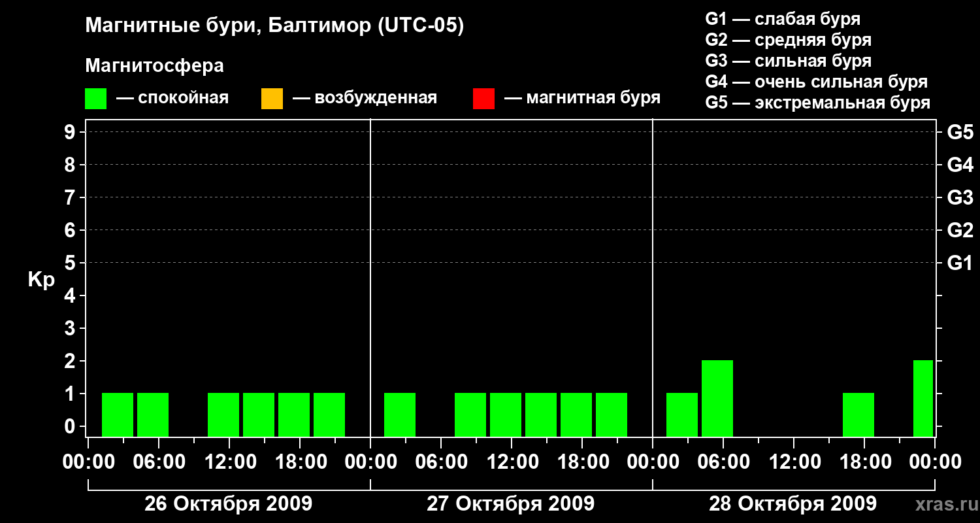This screenshot has height=523, width=980.
Task: Click the Kp 2 bar near 06:00 on 28 October
Action: (x=717, y=398)
